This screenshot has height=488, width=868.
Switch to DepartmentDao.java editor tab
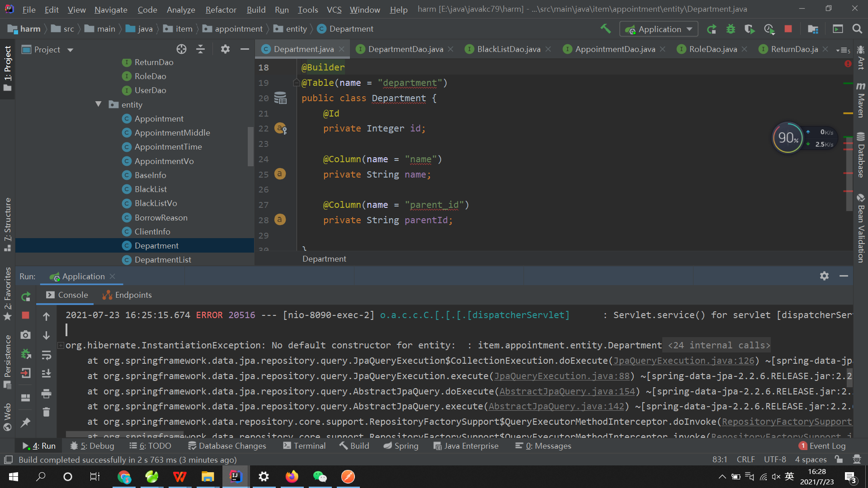coord(405,49)
